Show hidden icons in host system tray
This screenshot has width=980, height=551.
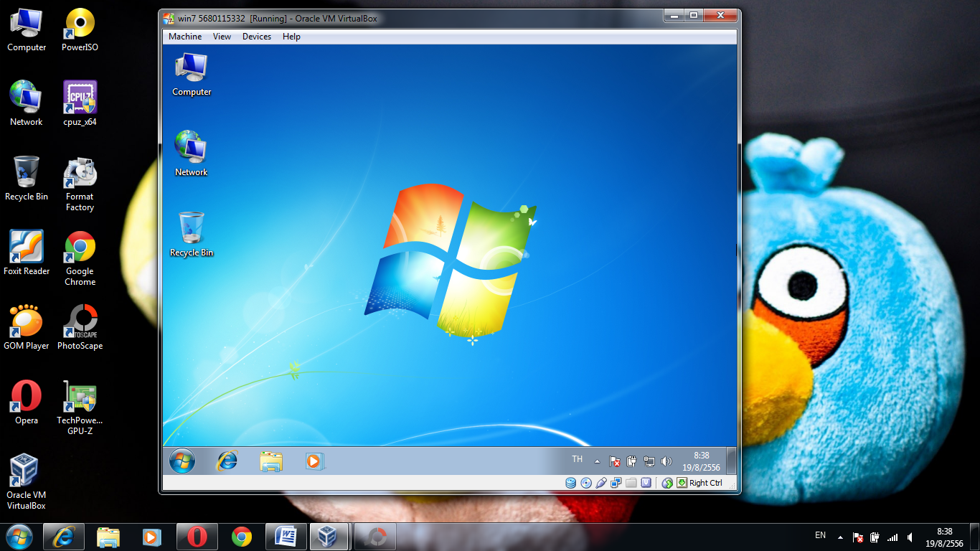coord(841,537)
